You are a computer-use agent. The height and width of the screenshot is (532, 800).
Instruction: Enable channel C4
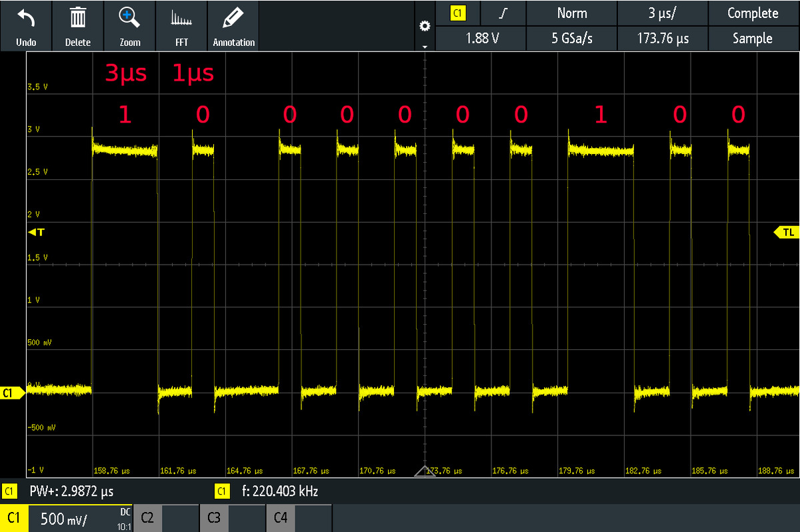299,517
